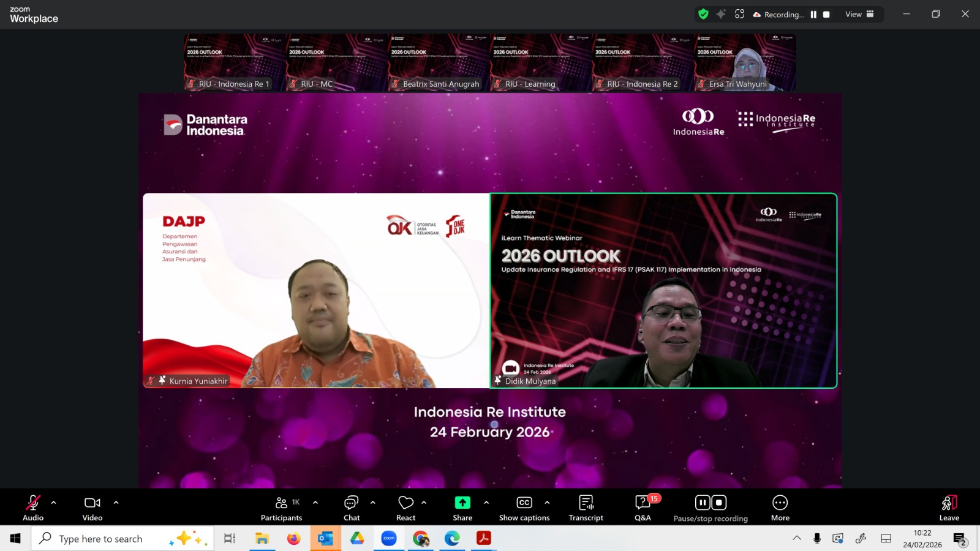Open the Participants list
Viewport: 980px width, 551px height.
pos(282,508)
